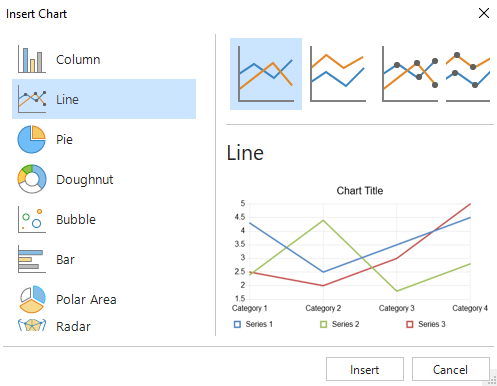497x386 pixels.
Task: Select the Polar Area chart icon
Action: tap(32, 299)
